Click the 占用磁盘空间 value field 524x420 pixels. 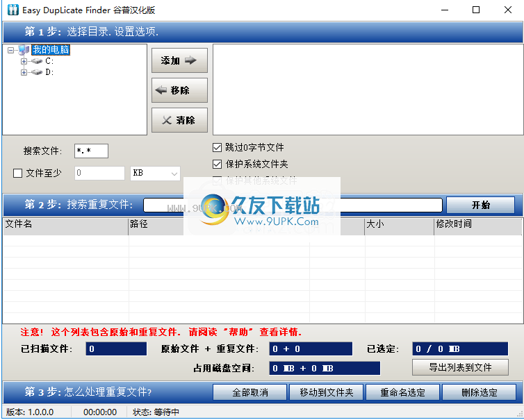point(325,368)
